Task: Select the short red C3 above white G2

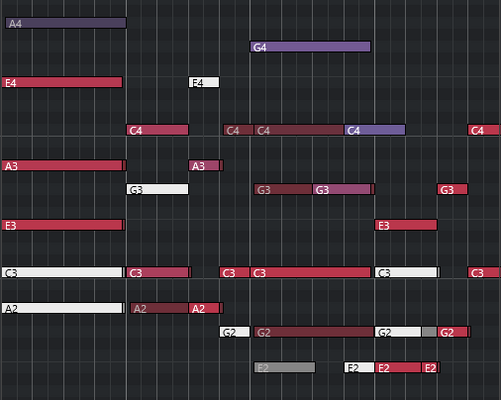Action: 235,272
